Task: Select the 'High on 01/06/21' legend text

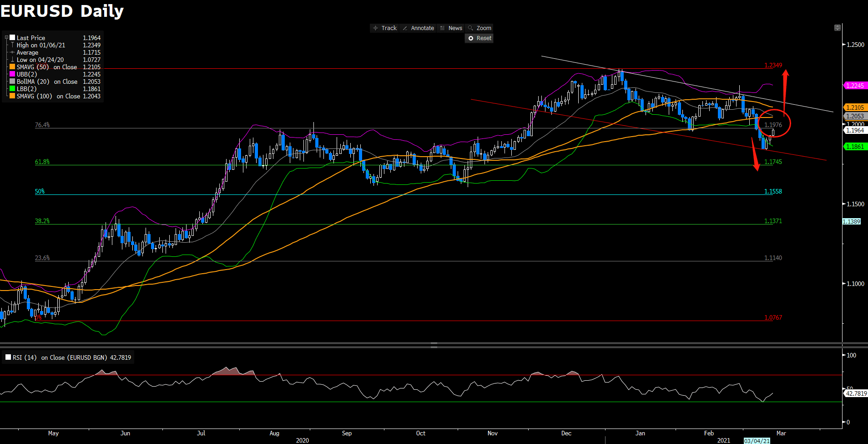Action: point(41,45)
